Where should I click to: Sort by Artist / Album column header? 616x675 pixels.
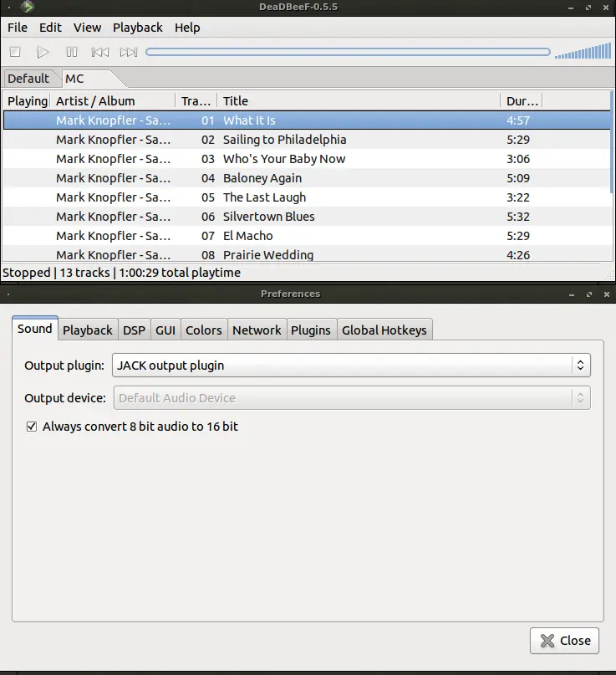113,100
